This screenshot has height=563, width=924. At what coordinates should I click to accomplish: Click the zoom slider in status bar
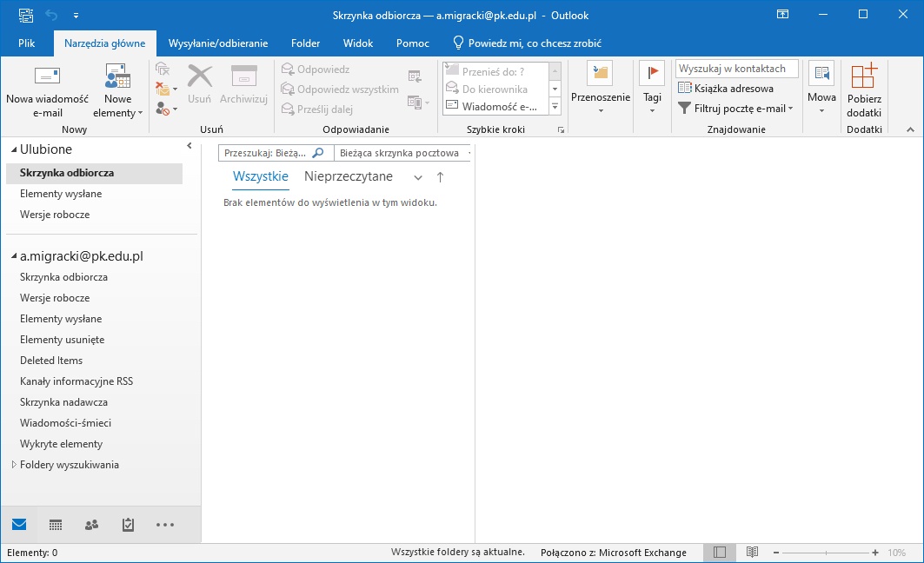826,553
